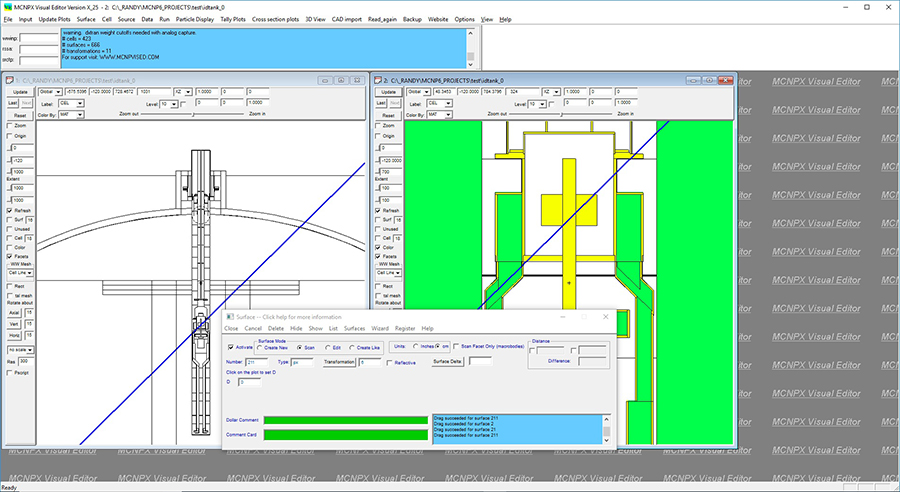
Task: Open Color By MAT dropdown in plot window 1
Action: pos(80,114)
